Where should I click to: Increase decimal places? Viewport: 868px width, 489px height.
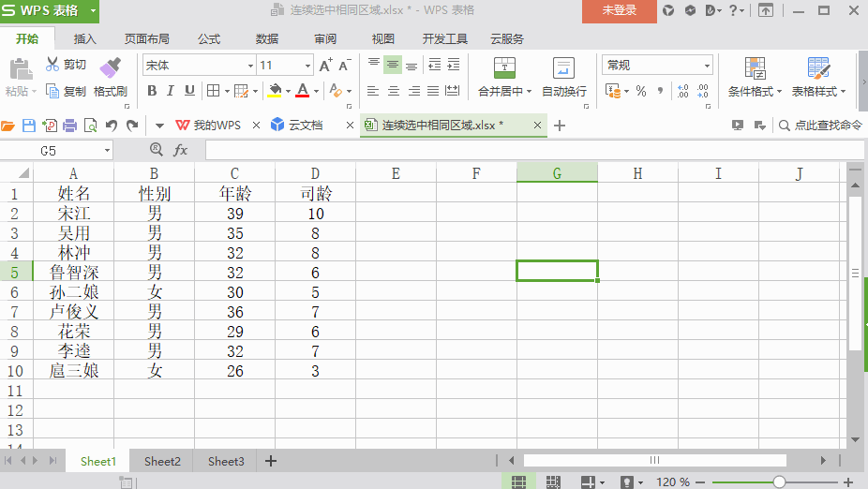tap(683, 91)
